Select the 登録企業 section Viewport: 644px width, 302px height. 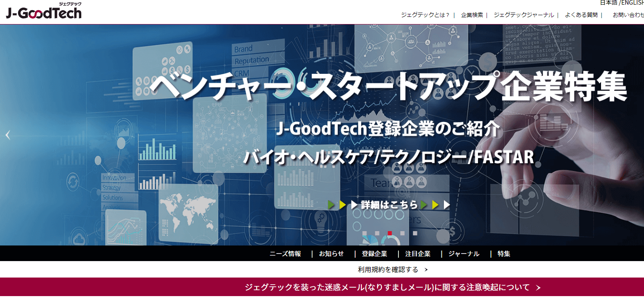click(374, 253)
